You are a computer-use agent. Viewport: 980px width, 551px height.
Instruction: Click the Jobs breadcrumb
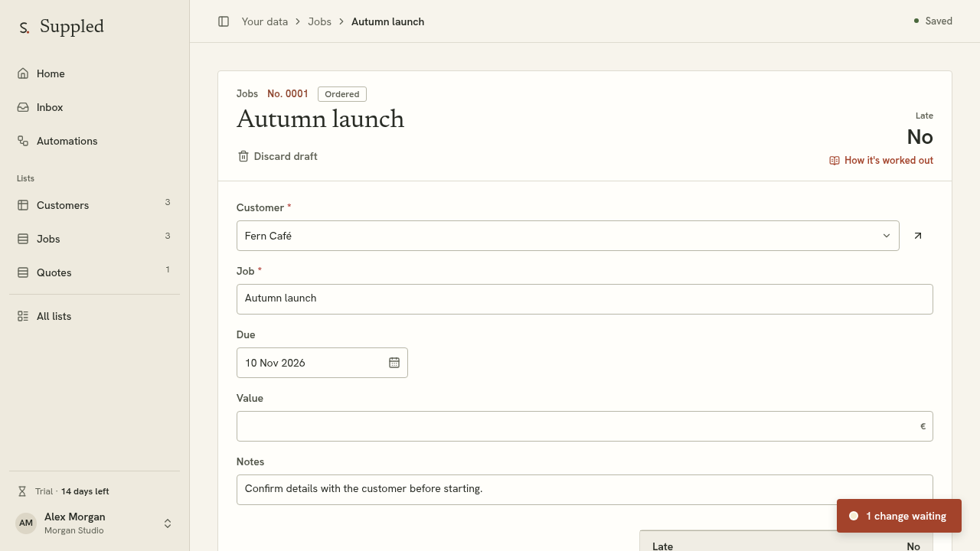click(x=320, y=21)
